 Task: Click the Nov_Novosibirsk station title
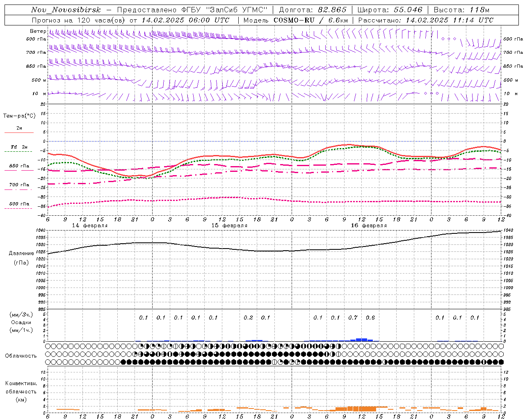coord(66,10)
